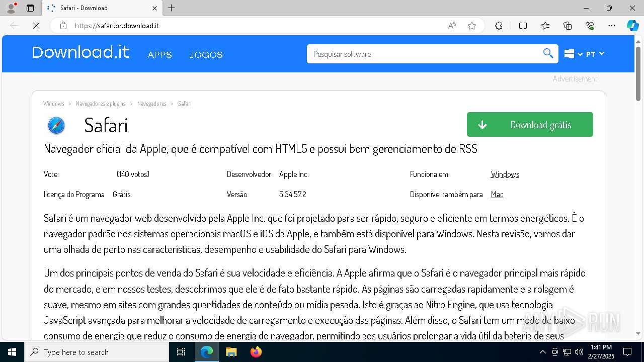
Task: Click the (140 votos) text
Action: tap(133, 174)
